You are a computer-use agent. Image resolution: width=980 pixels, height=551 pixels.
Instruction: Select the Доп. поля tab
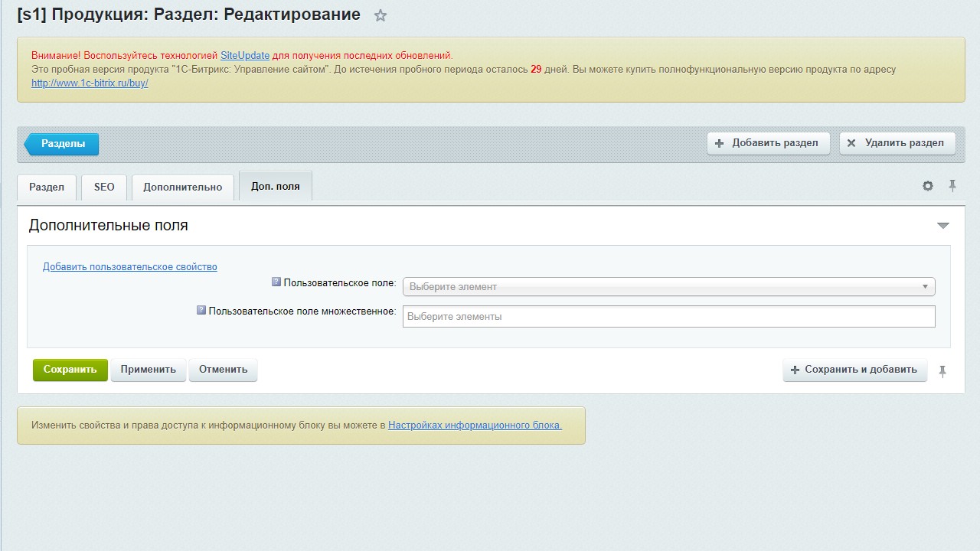[276, 186]
